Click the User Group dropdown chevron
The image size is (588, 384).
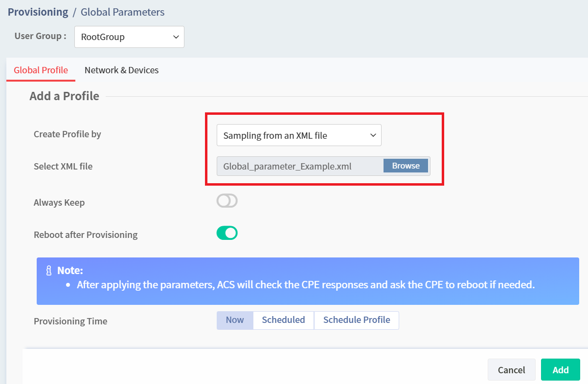click(176, 37)
